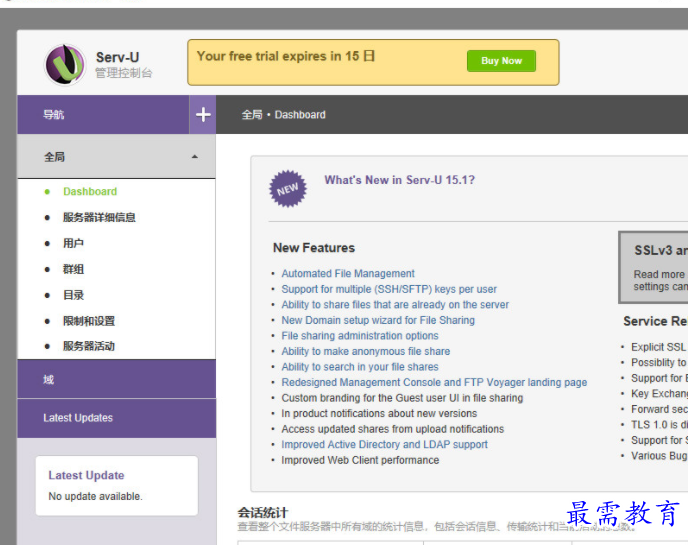Click the 管理控制台 subtitle

coord(124,73)
